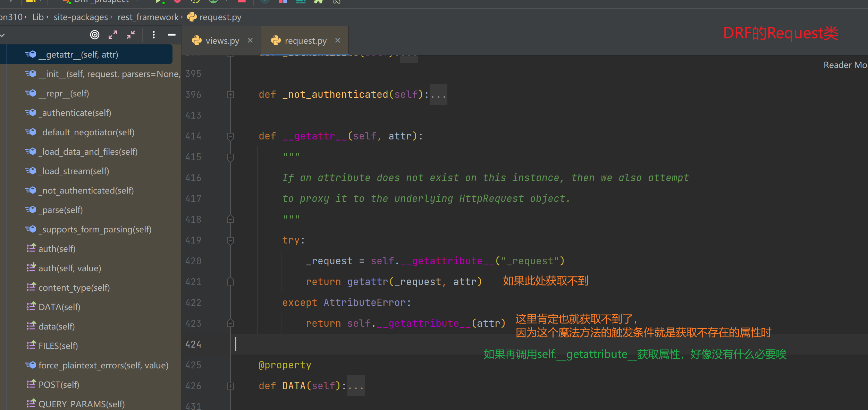Click the Python icon on request.py tab
This screenshot has width=868, height=410.
276,41
